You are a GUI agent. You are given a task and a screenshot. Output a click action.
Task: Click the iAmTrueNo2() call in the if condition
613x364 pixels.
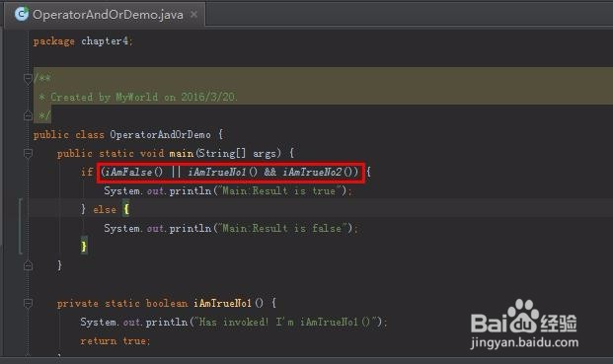coord(318,173)
